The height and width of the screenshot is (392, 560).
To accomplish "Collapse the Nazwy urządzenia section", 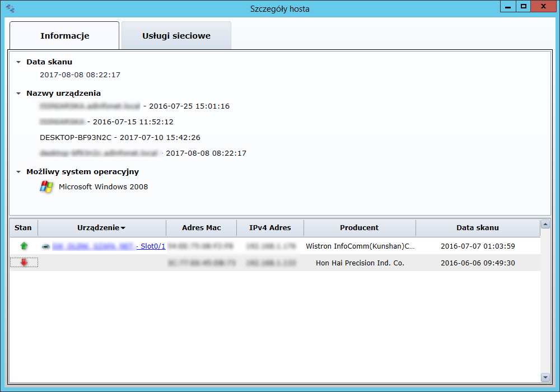I will 18,94.
